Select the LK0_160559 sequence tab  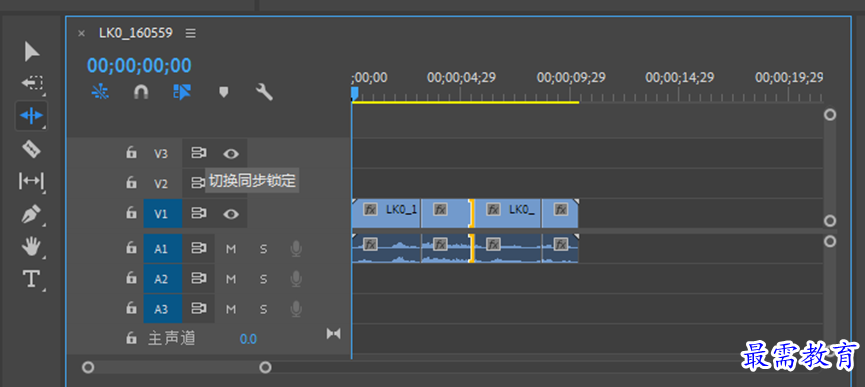click(x=136, y=33)
